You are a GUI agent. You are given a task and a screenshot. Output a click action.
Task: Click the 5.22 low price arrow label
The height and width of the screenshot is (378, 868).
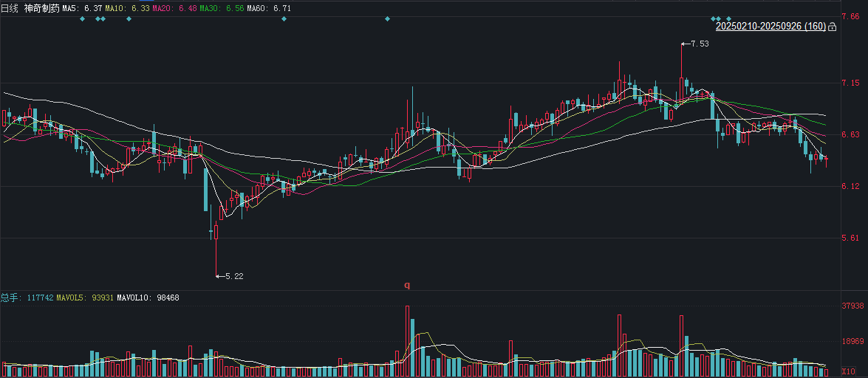(x=232, y=276)
